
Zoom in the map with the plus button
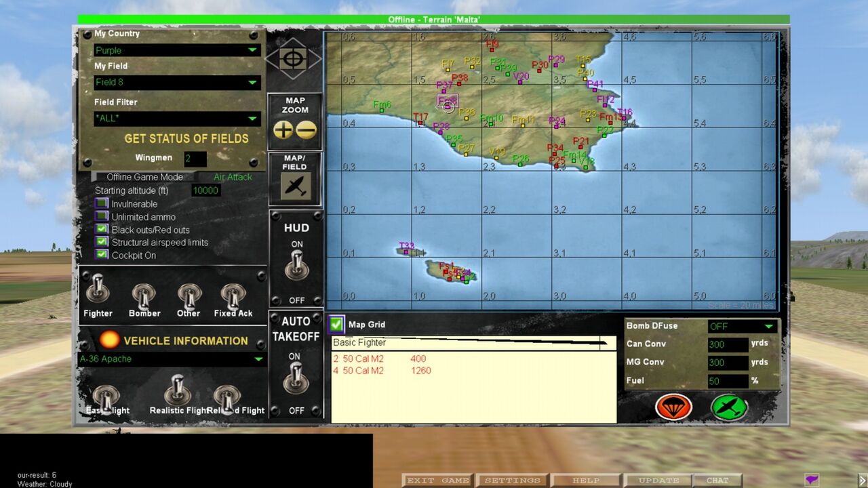[283, 129]
